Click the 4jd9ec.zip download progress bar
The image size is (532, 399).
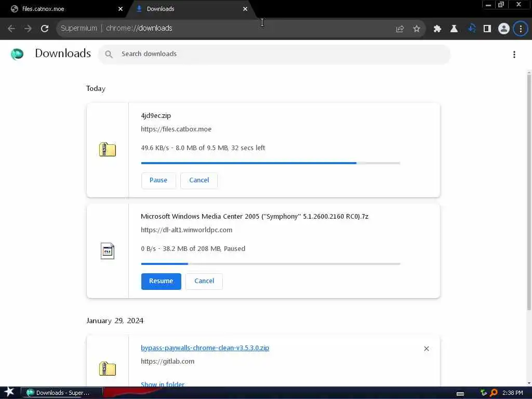[x=270, y=163]
